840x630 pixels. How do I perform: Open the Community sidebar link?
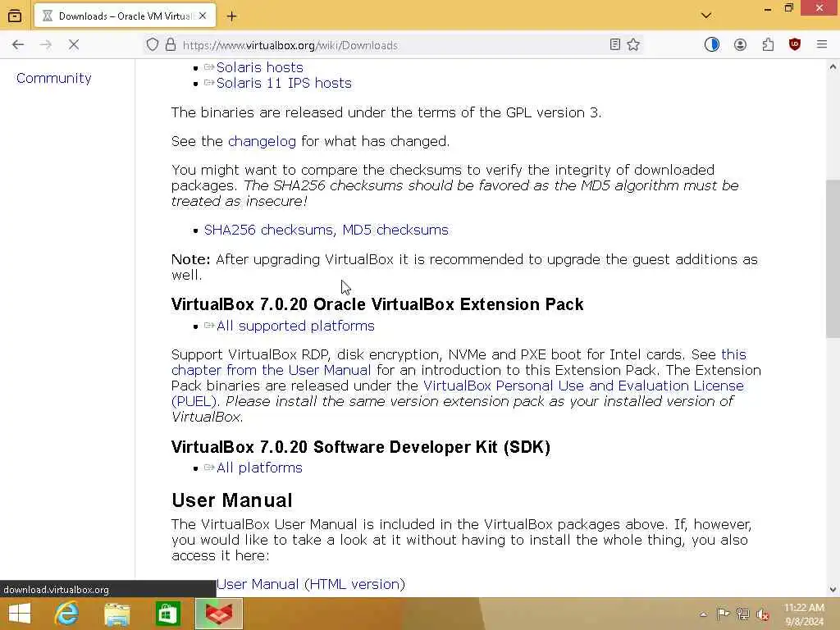tap(54, 78)
